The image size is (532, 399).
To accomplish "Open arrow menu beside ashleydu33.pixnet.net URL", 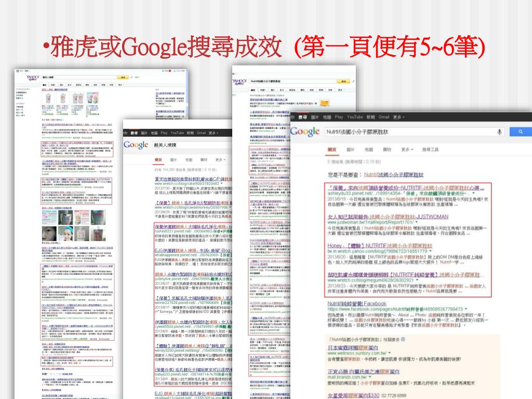I will [x=474, y=193].
